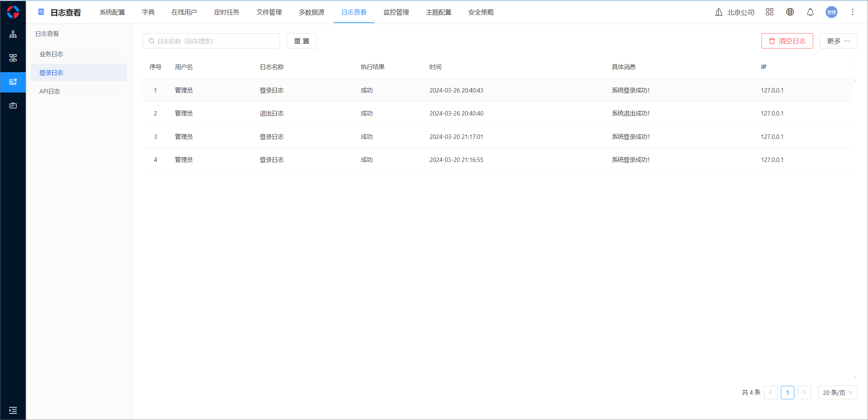
Task: Open the 更多 dropdown button
Action: [x=838, y=41]
